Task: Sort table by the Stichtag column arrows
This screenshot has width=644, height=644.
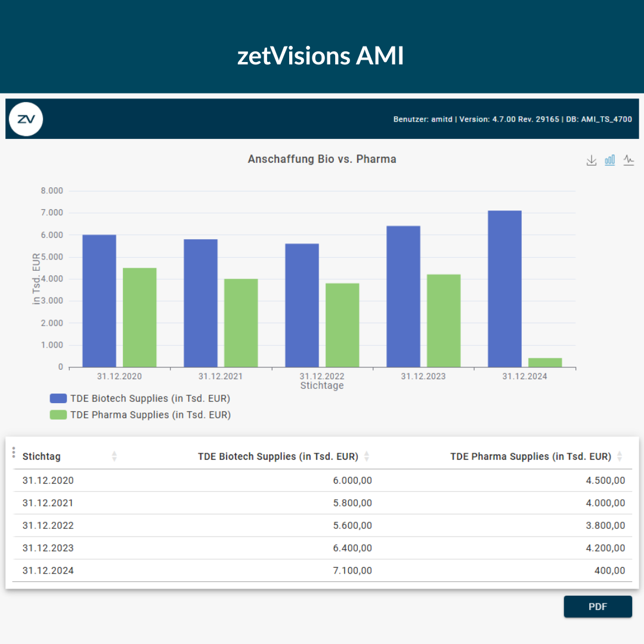Action: (x=114, y=457)
